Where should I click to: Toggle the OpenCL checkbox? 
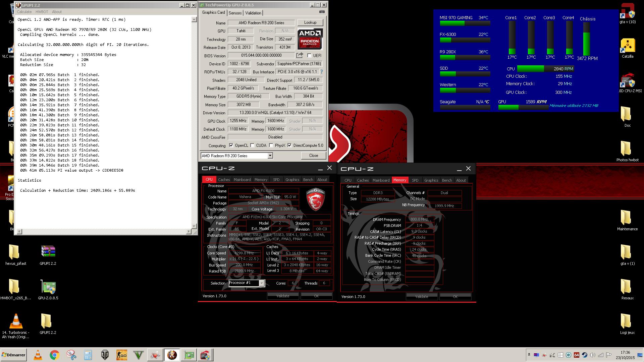[x=231, y=145]
